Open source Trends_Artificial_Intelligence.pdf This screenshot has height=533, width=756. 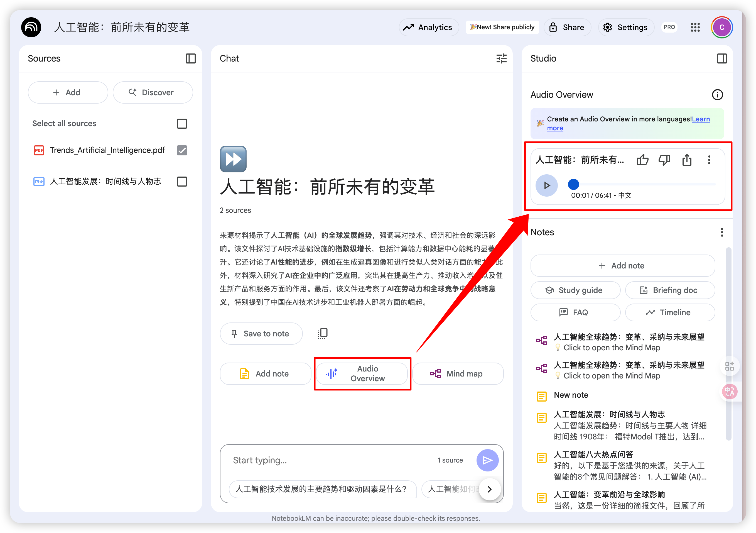[x=107, y=150]
